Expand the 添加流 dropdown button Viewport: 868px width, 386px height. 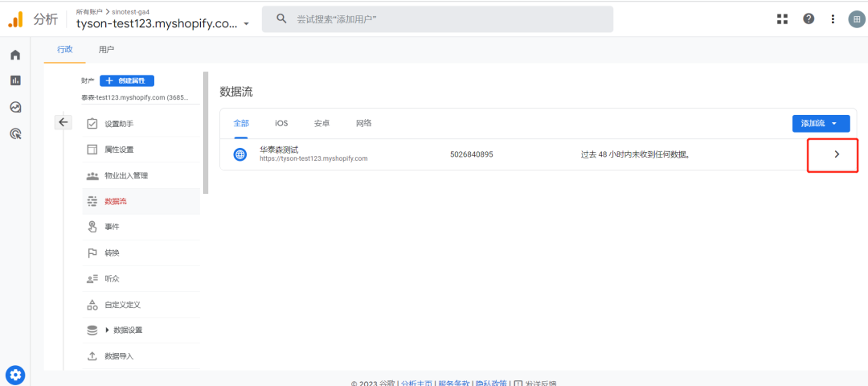pyautogui.click(x=820, y=123)
